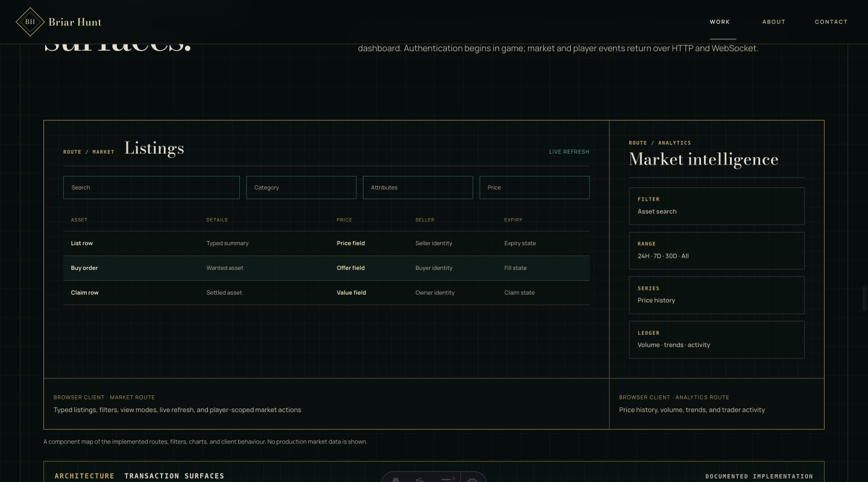Open the Filter Asset search card
This screenshot has height=482, width=868.
717,206
